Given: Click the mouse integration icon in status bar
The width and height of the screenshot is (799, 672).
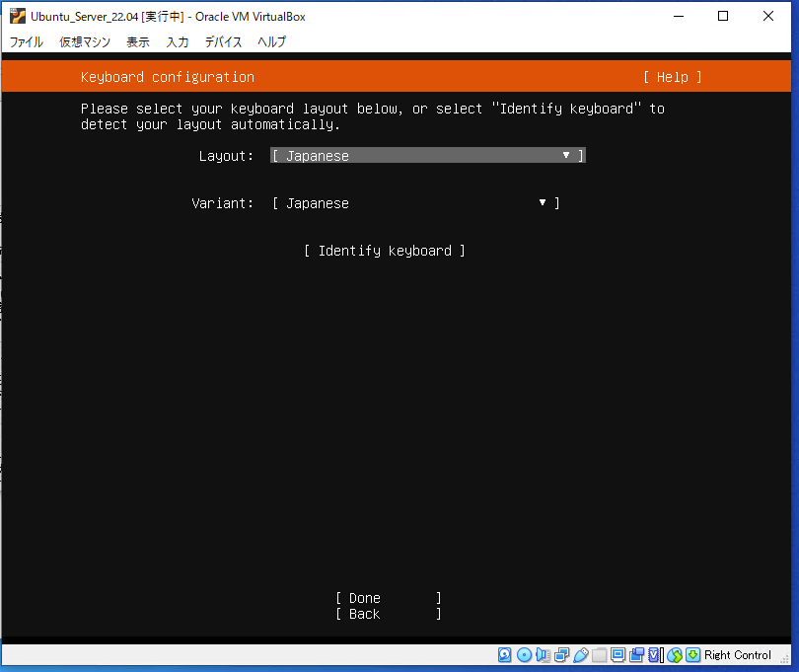Looking at the screenshot, I should [x=675, y=654].
